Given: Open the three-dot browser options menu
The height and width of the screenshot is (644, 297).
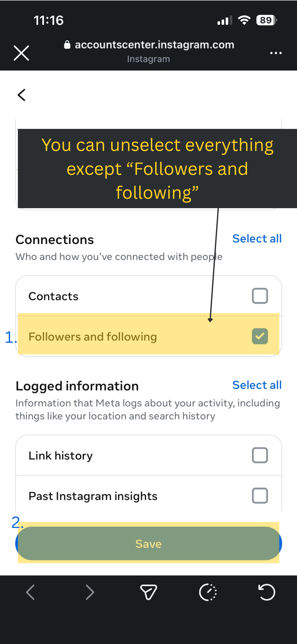Looking at the screenshot, I should click(x=276, y=53).
